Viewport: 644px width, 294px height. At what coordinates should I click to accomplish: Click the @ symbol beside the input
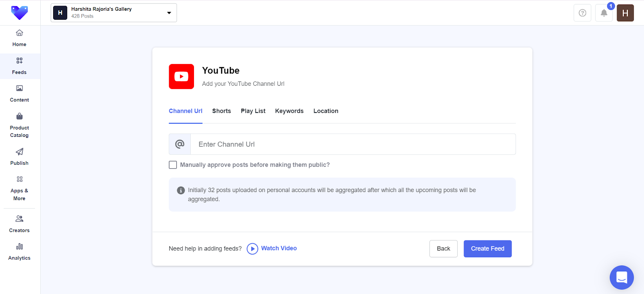pyautogui.click(x=180, y=144)
